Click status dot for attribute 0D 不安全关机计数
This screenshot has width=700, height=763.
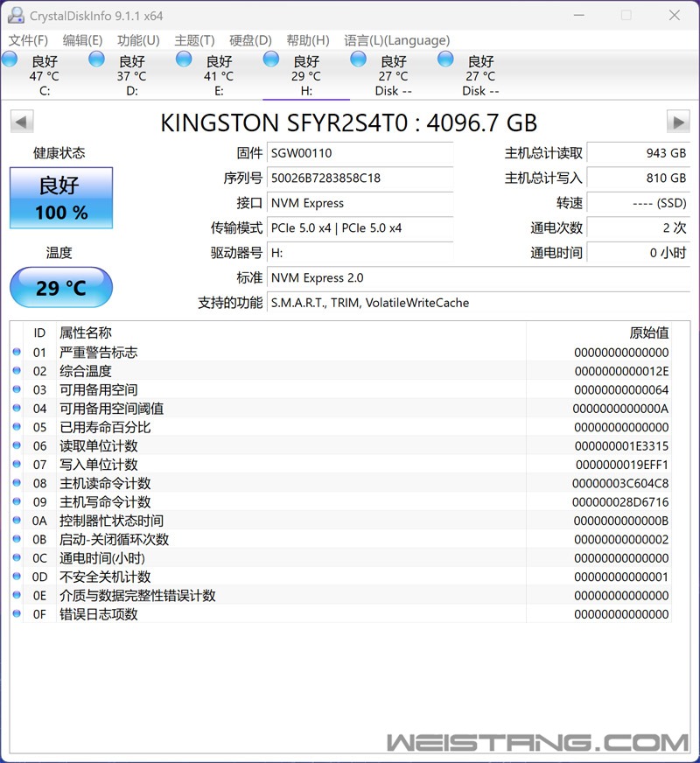point(17,576)
